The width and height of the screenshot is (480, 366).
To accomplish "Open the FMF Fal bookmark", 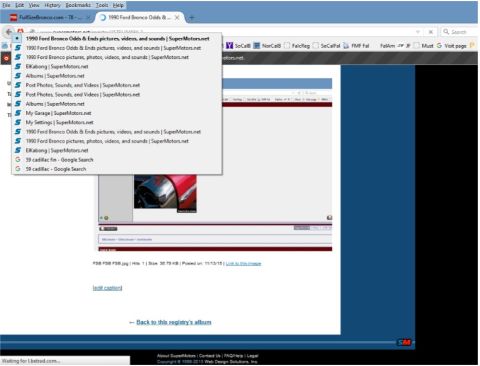I will click(356, 46).
